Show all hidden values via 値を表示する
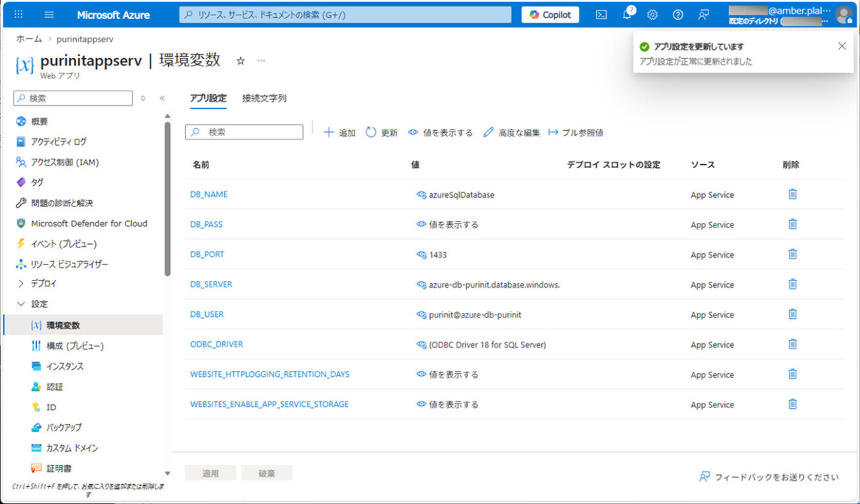The width and height of the screenshot is (860, 504). [439, 132]
